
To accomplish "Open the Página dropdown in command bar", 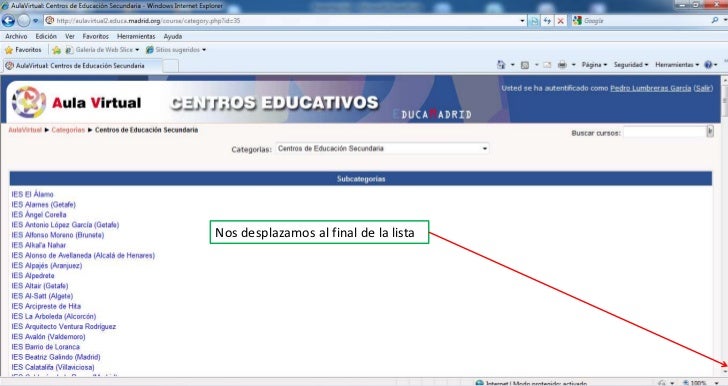I will (x=594, y=65).
